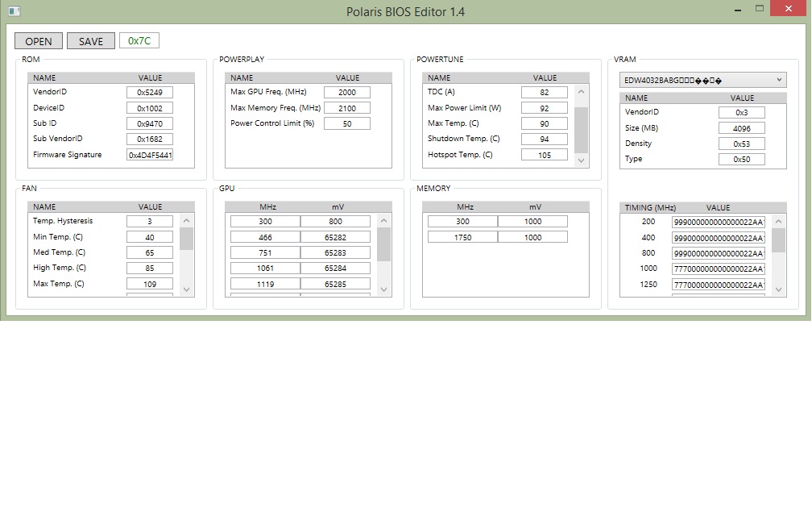Viewport: 812px width, 508px height.
Task: Edit the GPU 751 MHz field
Action: (x=265, y=252)
